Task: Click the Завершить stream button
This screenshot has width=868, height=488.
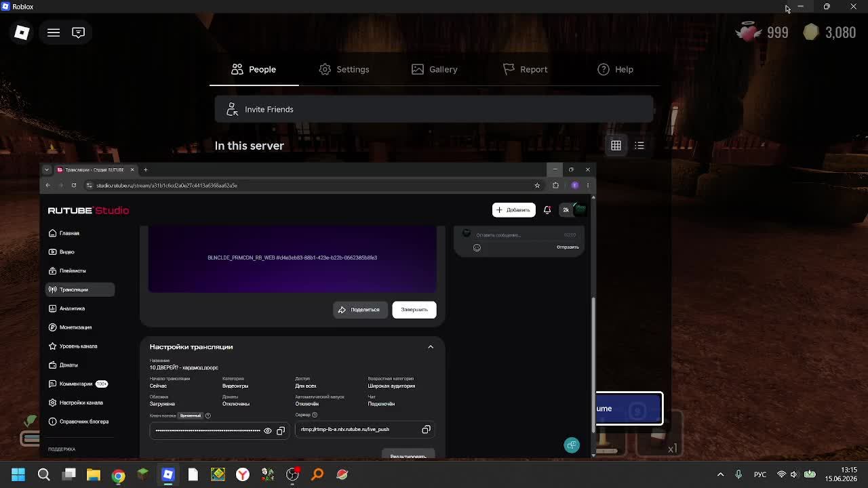Action: click(x=414, y=310)
